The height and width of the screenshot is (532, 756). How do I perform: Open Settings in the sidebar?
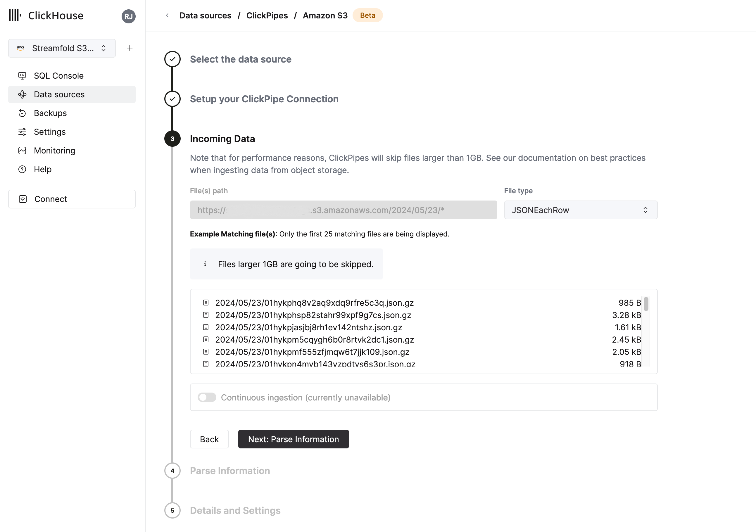72,132
